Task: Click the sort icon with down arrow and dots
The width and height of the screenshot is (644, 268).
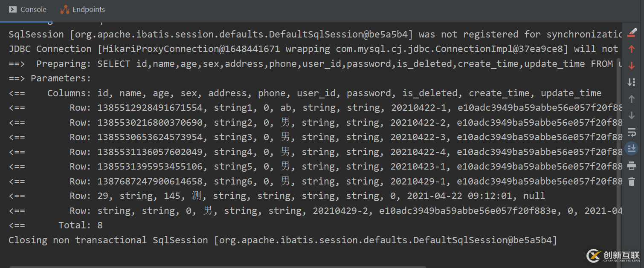Action: (632, 82)
